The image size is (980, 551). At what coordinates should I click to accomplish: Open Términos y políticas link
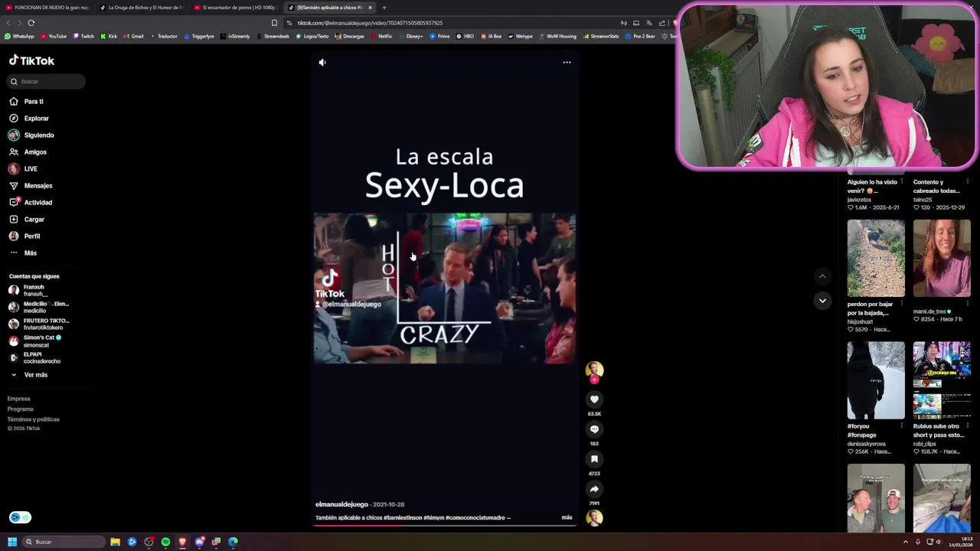(x=34, y=419)
